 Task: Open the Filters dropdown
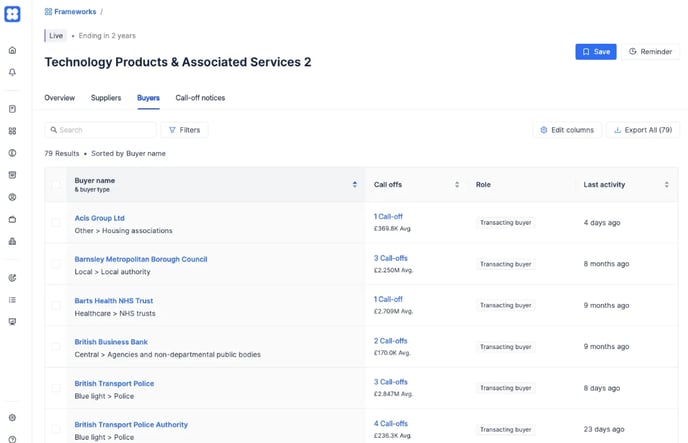coord(184,130)
